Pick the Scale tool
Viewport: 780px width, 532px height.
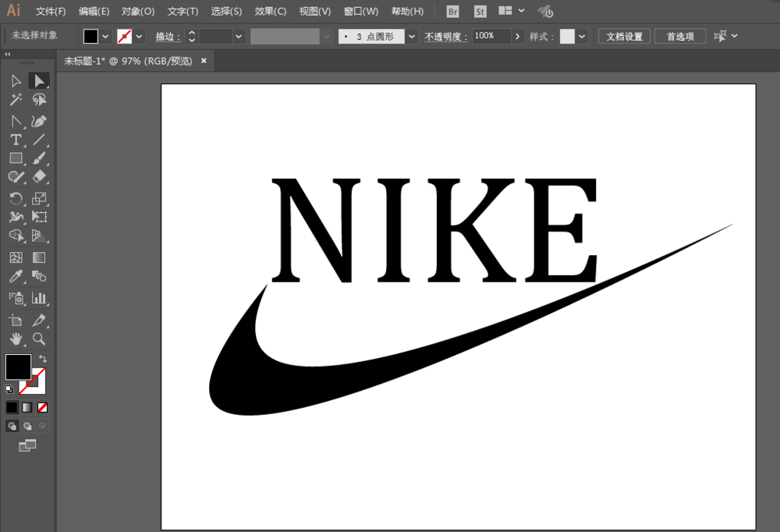click(39, 199)
